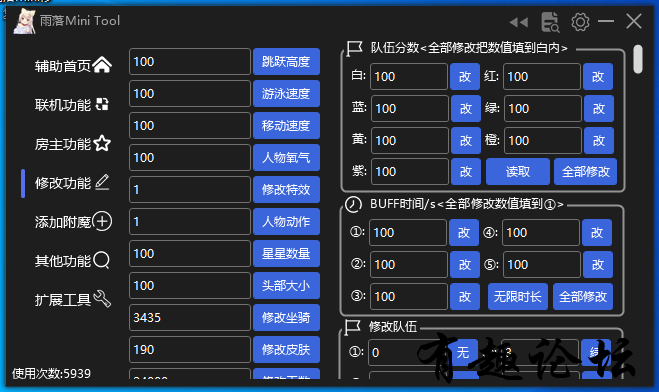659x392 pixels.
Task: Click the flag icon beside 修改队伍
Action: click(x=352, y=326)
